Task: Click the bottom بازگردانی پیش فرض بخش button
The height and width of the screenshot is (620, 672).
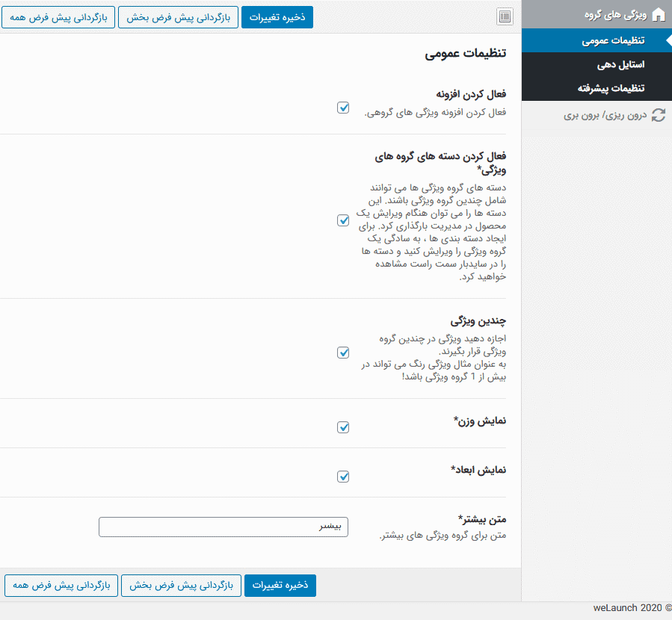Action: 182,586
